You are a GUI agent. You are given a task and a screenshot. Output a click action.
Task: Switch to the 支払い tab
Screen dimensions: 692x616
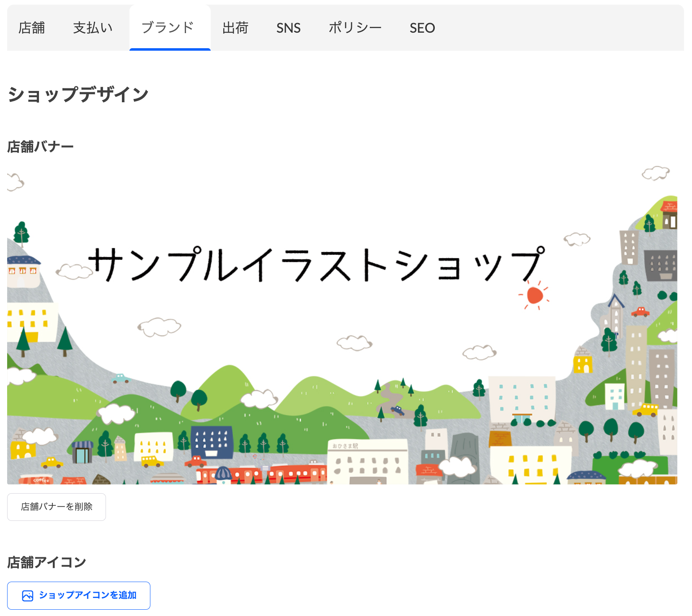(x=93, y=28)
